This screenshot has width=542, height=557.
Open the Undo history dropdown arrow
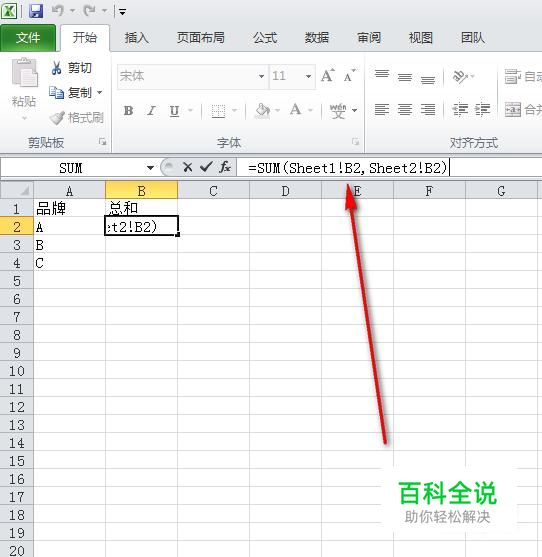pos(72,11)
